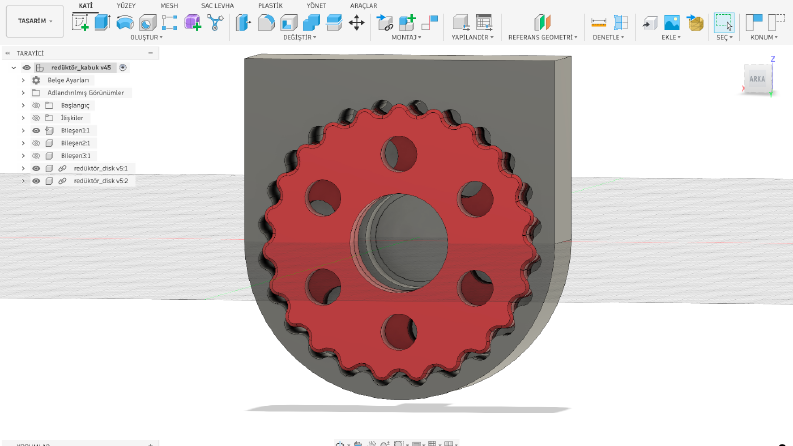Select the Joint tool icon
793x446 pixels.
pyautogui.click(x=429, y=23)
